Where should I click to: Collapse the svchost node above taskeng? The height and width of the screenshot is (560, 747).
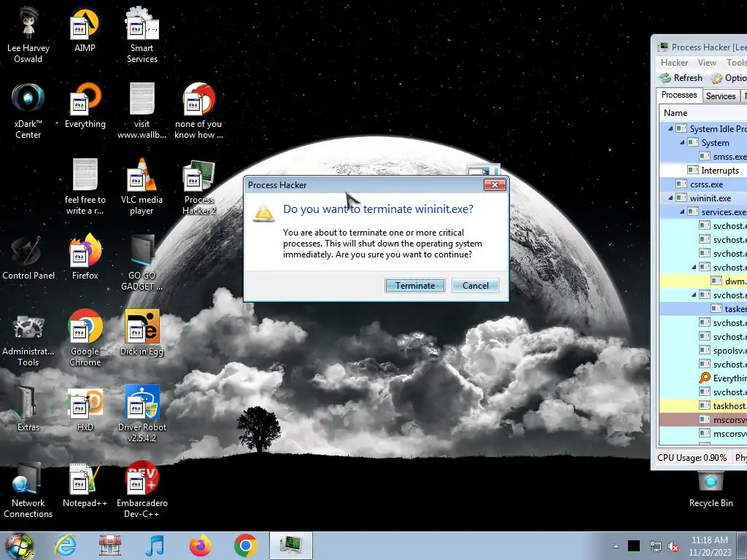pyautogui.click(x=694, y=295)
